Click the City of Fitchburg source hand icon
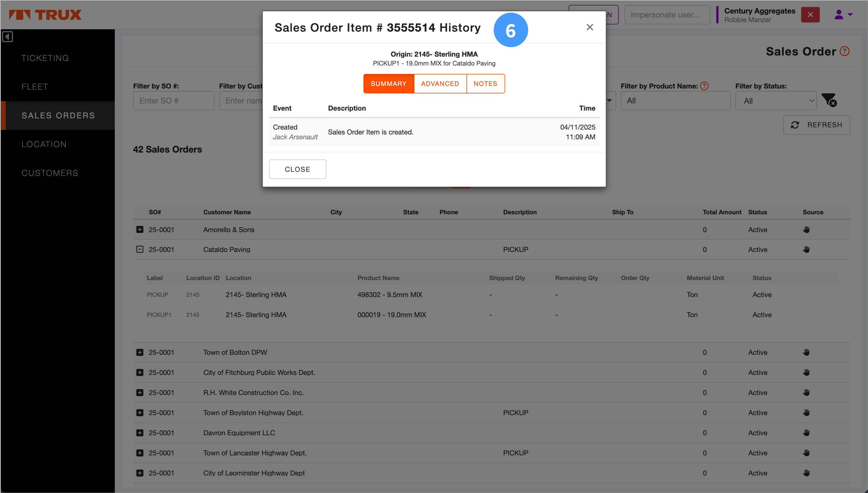Viewport: 868px width, 493px height. [806, 372]
